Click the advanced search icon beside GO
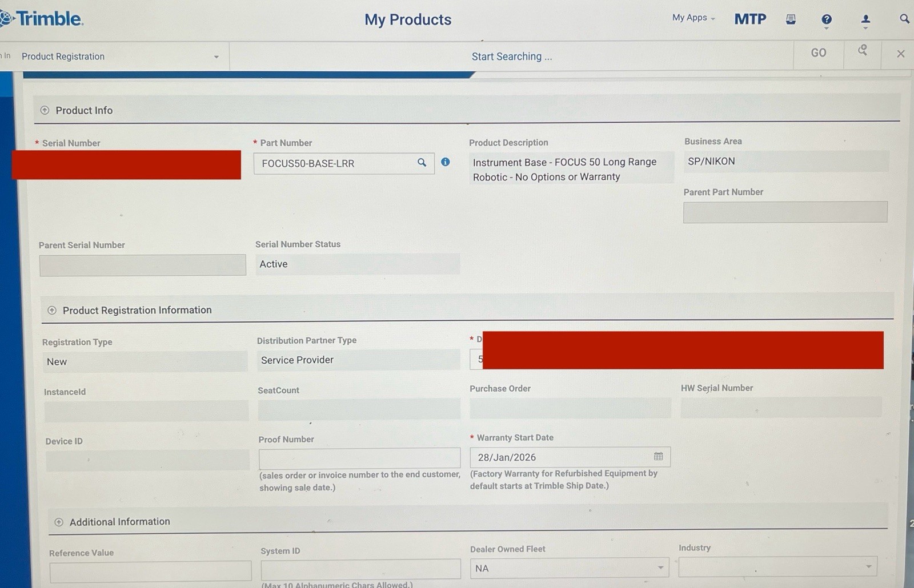This screenshot has height=588, width=914. (x=863, y=51)
